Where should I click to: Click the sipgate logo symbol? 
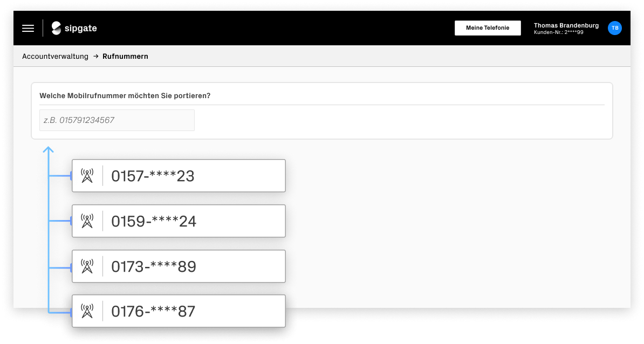click(56, 28)
